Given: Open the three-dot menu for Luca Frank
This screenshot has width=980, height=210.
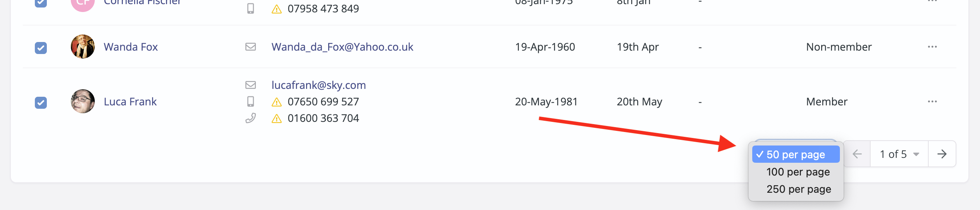Looking at the screenshot, I should (932, 101).
